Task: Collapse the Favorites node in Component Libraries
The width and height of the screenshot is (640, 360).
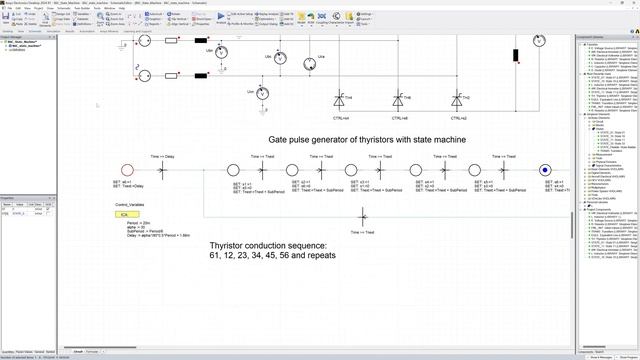Action: 580,44
